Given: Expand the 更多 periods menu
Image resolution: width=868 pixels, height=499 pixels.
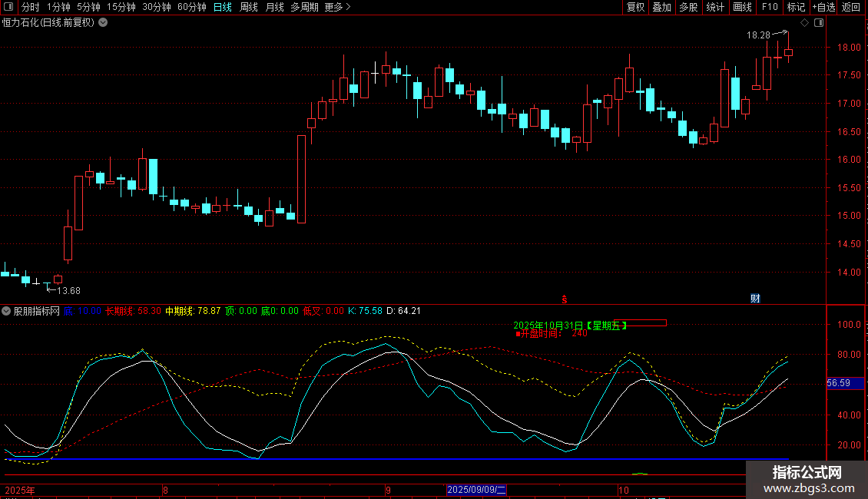Looking at the screenshot, I should (x=337, y=7).
